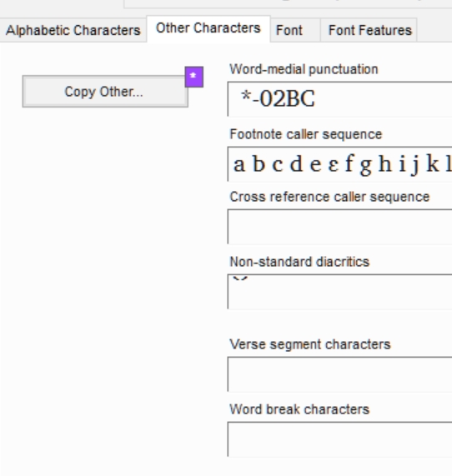The height and width of the screenshot is (476, 452).
Task: Click the Verse segment characters field
Action: (339, 374)
